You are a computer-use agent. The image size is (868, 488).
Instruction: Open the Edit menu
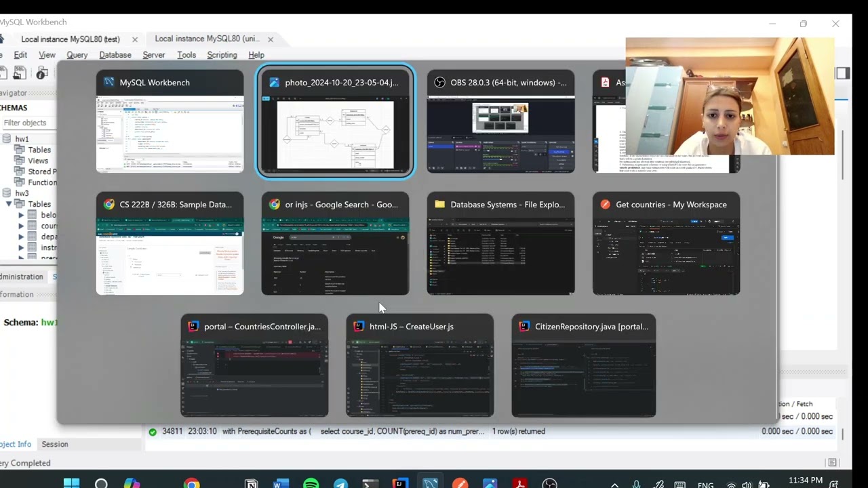pos(20,55)
